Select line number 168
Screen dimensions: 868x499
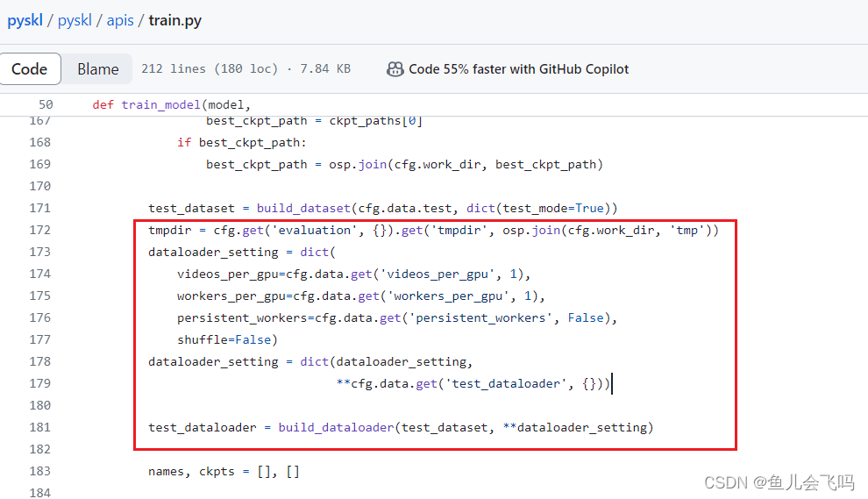pyautogui.click(x=39, y=142)
